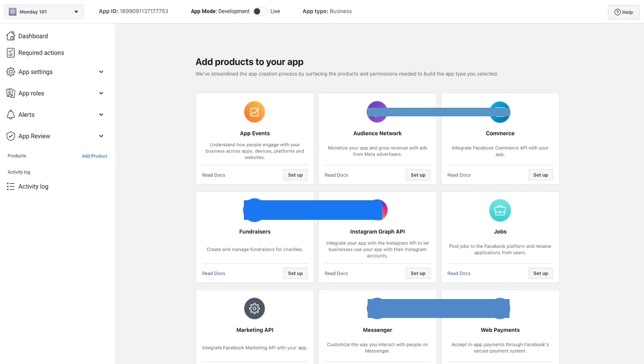The width and height of the screenshot is (644, 364).
Task: Click the Fundraisers card title
Action: tap(255, 232)
